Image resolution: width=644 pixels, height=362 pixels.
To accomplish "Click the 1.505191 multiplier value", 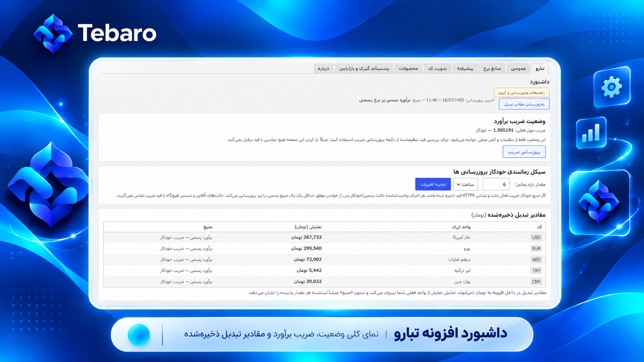I will pyautogui.click(x=503, y=130).
